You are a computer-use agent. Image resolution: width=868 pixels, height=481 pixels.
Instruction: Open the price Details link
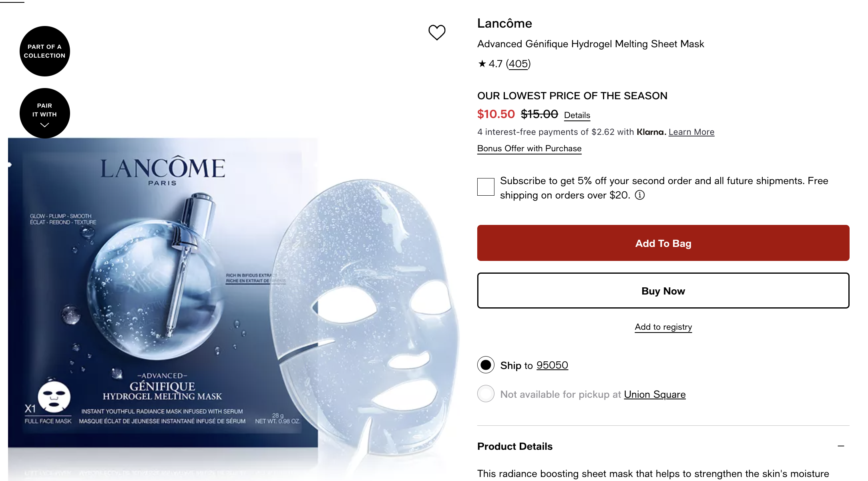[577, 115]
